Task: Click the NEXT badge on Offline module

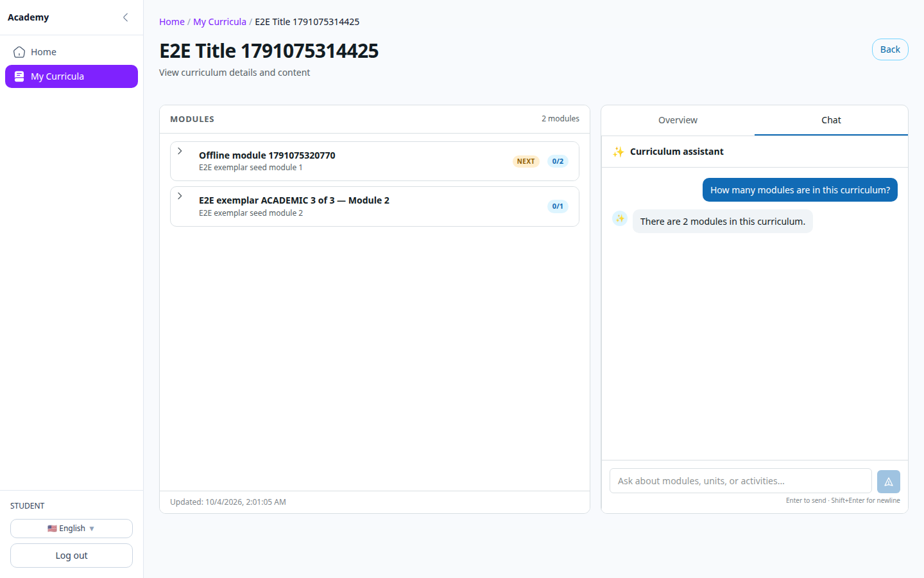Action: coord(526,161)
